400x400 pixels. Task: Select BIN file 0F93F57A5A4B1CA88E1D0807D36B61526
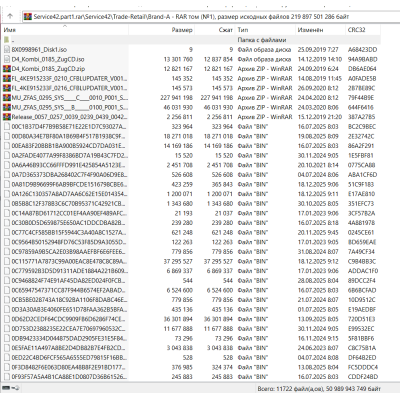point(69,377)
